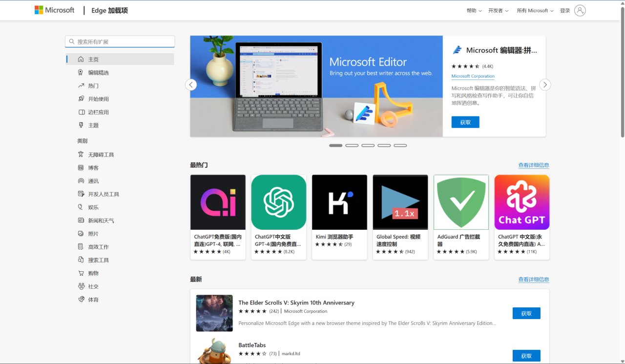Open the 热门 sidebar section
The image size is (625, 364).
point(120,85)
